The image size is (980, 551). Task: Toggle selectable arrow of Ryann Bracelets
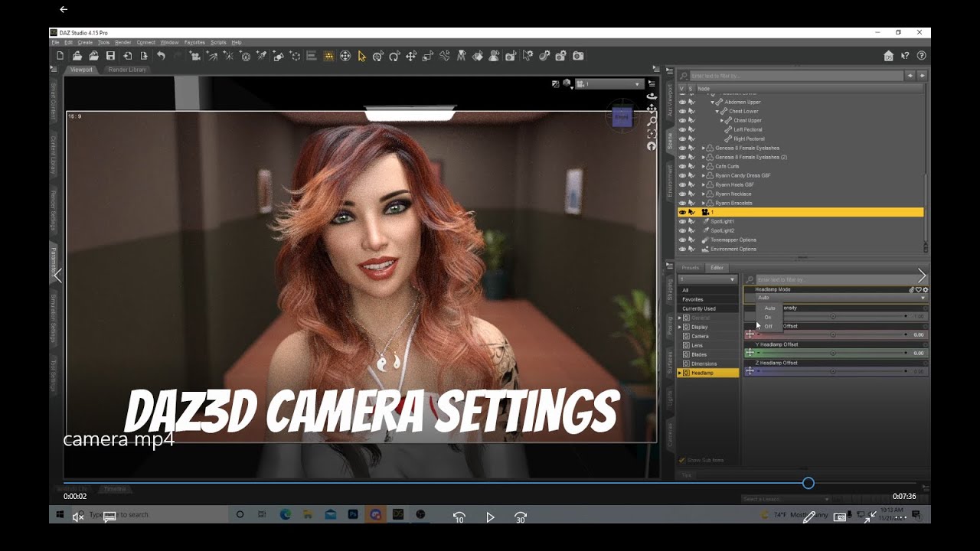(691, 203)
